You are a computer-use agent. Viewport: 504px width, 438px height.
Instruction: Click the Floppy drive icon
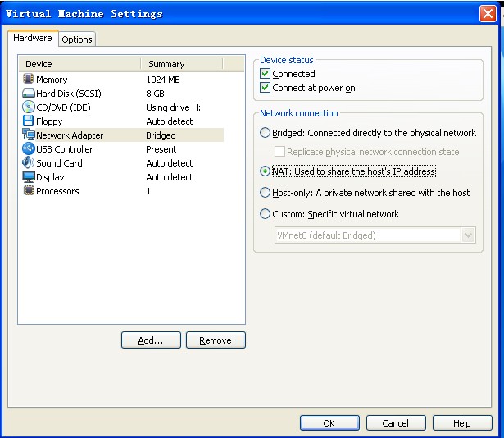(29, 121)
